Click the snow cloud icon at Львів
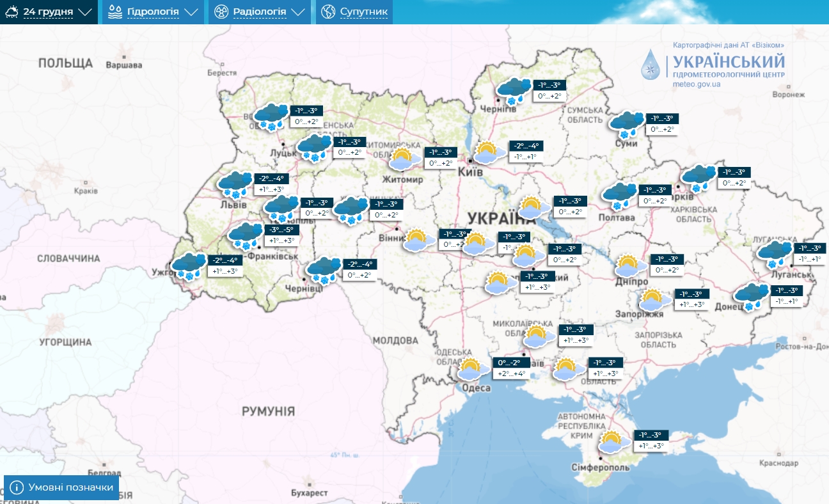 point(235,184)
